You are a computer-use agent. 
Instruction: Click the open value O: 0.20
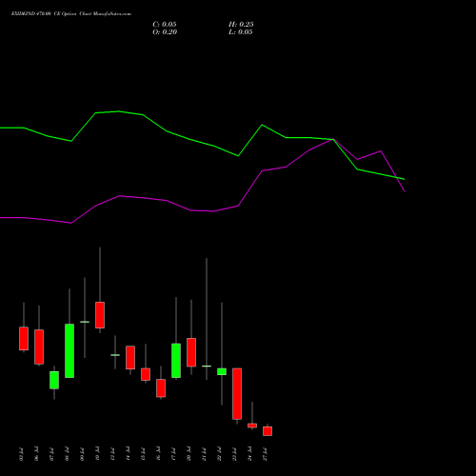[x=165, y=32]
